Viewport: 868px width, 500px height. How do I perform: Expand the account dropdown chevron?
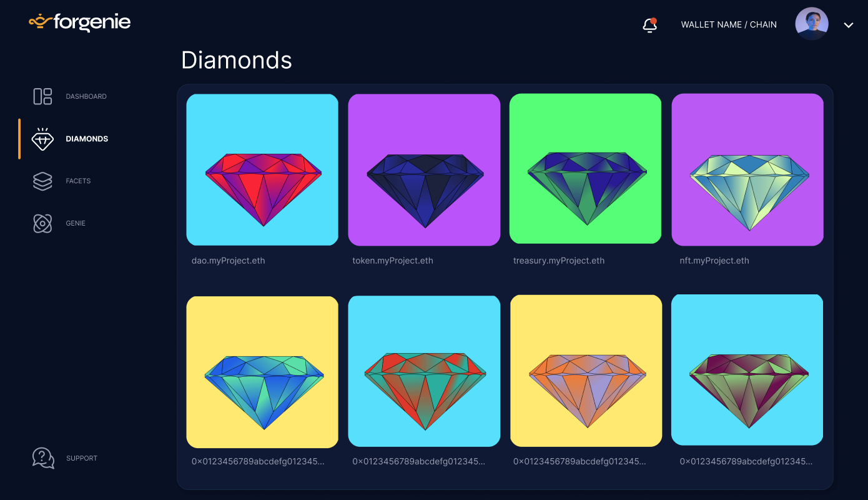pyautogui.click(x=848, y=25)
